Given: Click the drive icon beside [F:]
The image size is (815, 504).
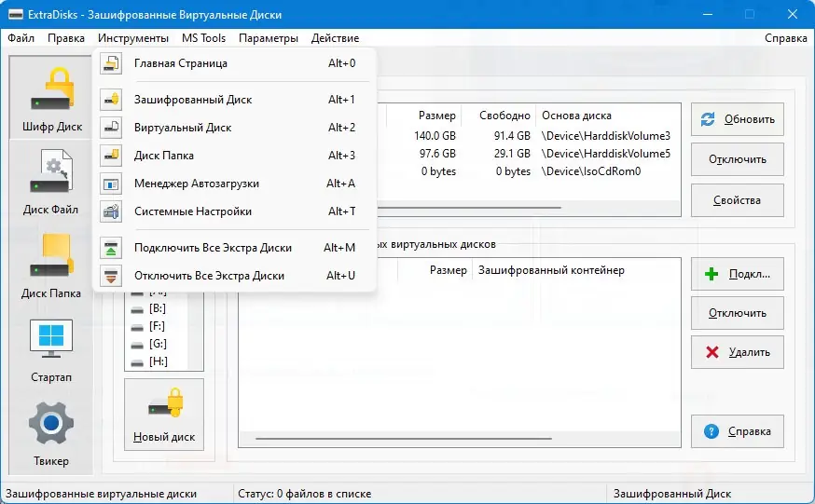Looking at the screenshot, I should (x=137, y=328).
